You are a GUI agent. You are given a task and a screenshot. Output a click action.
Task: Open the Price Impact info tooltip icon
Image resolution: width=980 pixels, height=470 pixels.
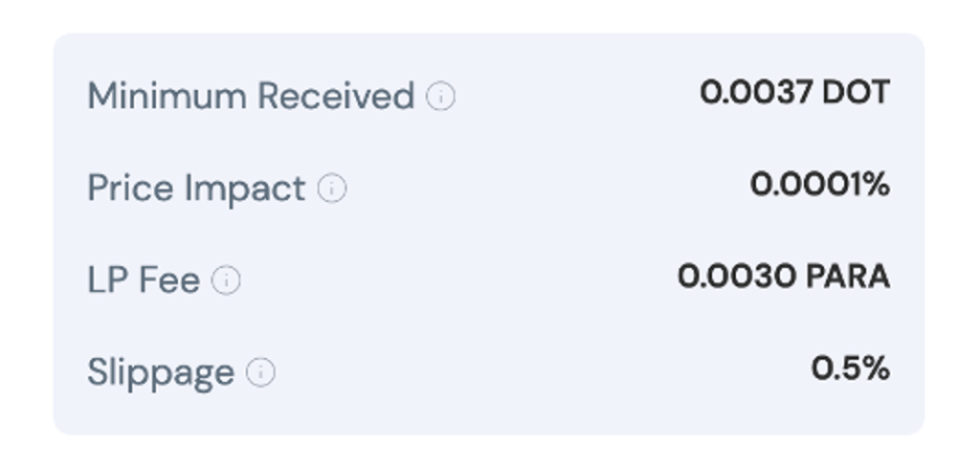[x=331, y=189]
